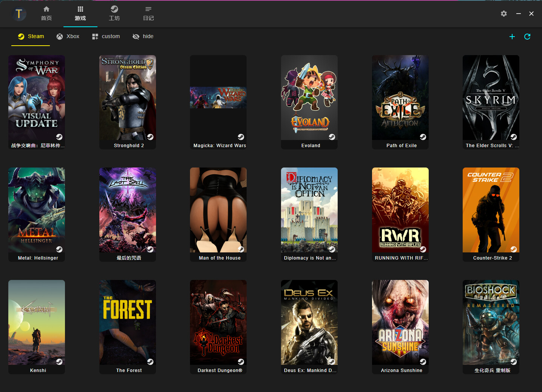Click the Steam badge on Evoland cover
Viewport: 542px width, 392px height.
(332, 137)
